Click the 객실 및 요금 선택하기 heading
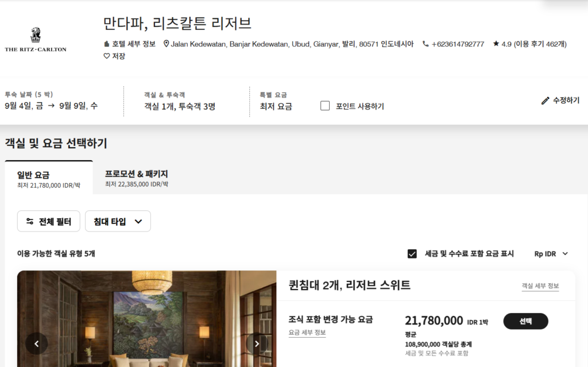The height and width of the screenshot is (367, 588). pos(56,143)
